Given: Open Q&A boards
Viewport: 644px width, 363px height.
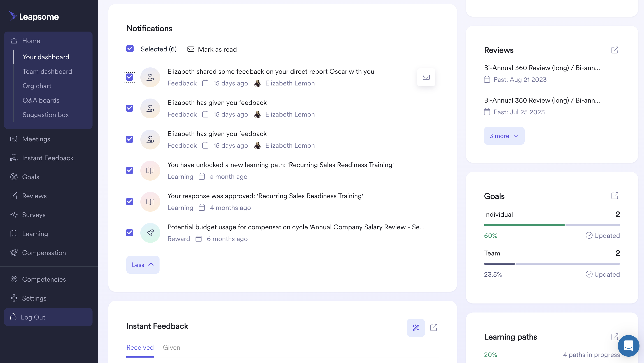Looking at the screenshot, I should tap(41, 100).
